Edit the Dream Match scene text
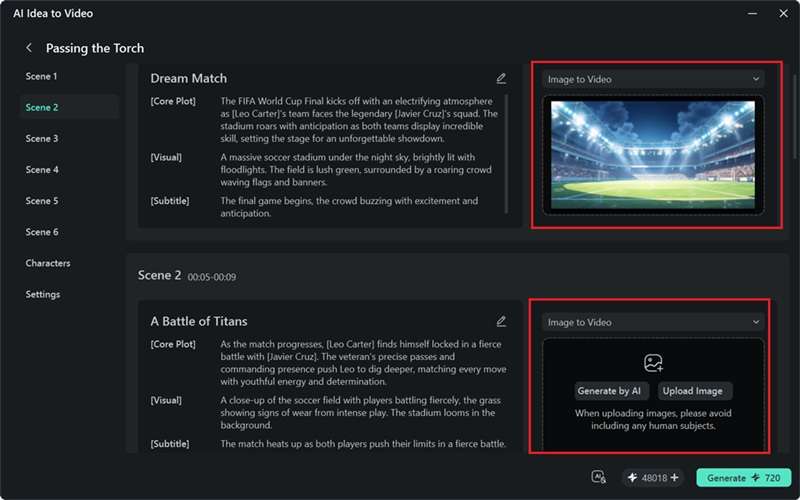The width and height of the screenshot is (800, 500). pyautogui.click(x=501, y=78)
